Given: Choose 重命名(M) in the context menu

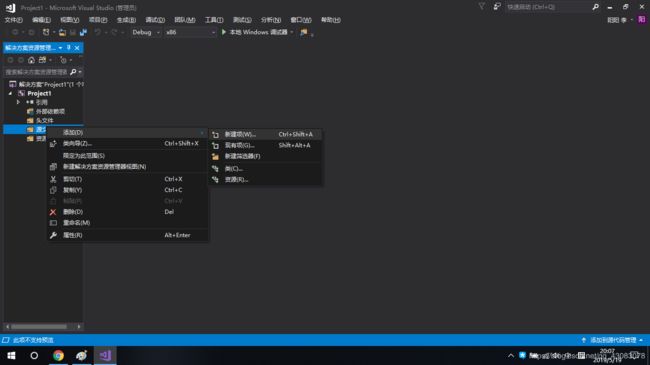Looking at the screenshot, I should 128,223.
